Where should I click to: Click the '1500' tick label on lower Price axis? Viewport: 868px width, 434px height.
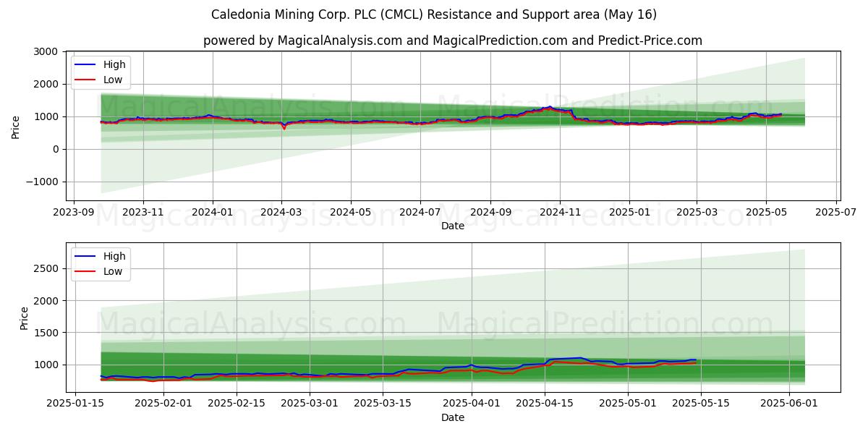[x=46, y=333]
